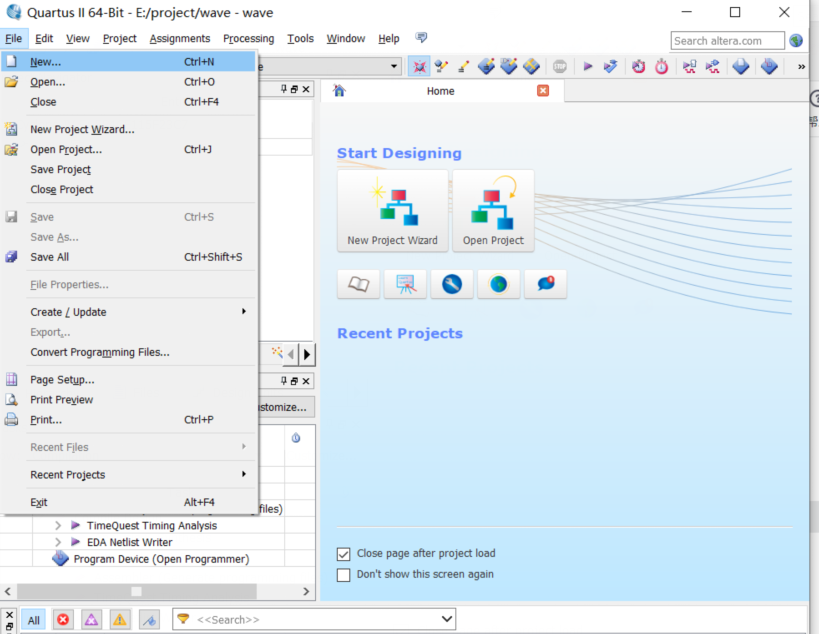819x634 pixels.
Task: Open the Chip Planner toolbar icon
Action: 486,66
